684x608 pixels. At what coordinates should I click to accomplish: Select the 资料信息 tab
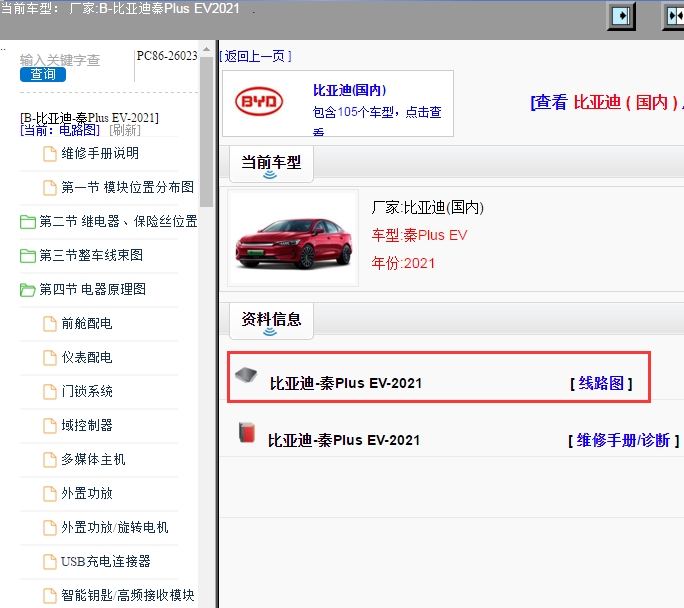tap(271, 321)
